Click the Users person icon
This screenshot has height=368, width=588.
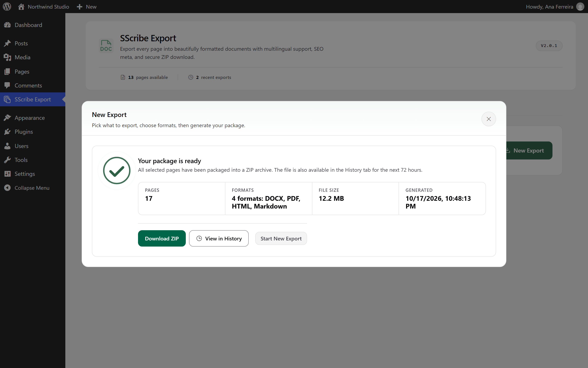pos(8,146)
